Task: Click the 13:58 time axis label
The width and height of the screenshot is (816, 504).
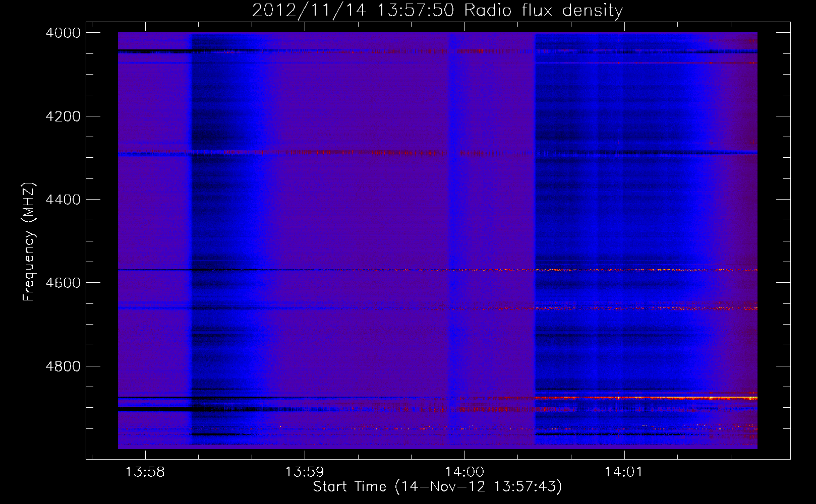Action: pyautogui.click(x=145, y=472)
